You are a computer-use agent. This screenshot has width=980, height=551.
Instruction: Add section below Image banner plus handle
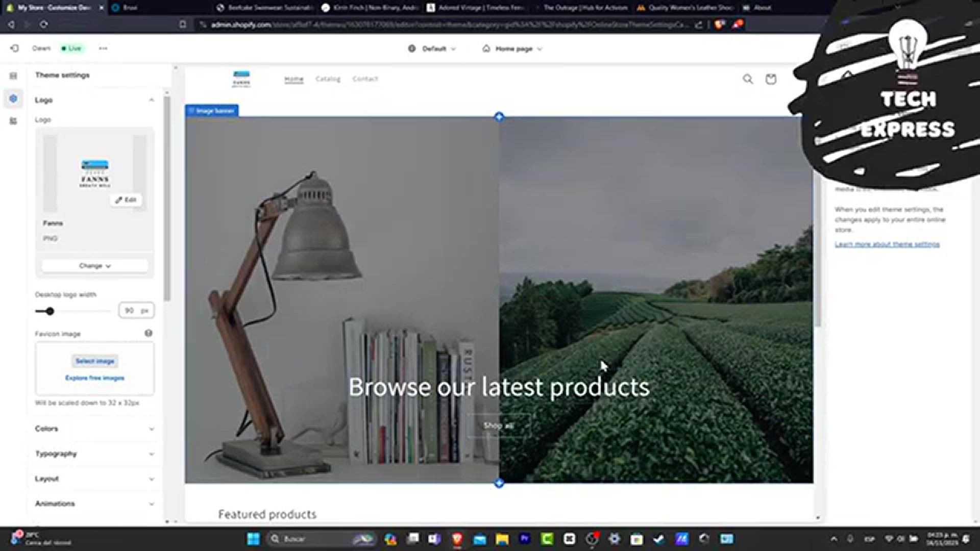click(x=499, y=483)
